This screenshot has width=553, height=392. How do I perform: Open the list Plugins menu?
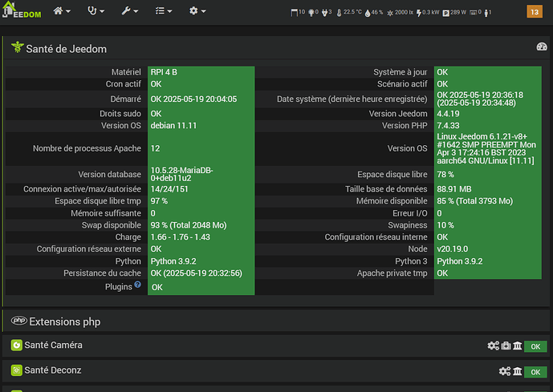coord(163,11)
